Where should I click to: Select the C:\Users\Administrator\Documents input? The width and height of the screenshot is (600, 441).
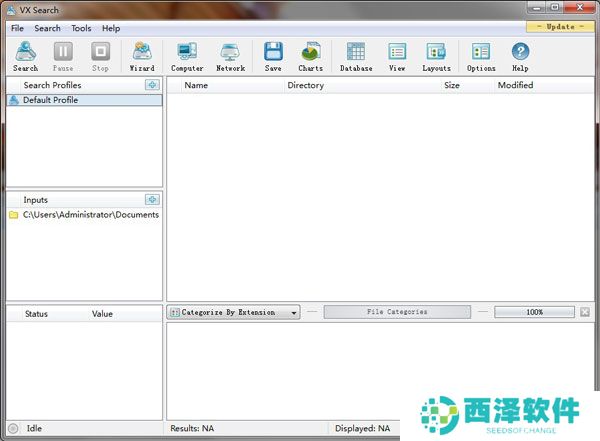(84, 215)
